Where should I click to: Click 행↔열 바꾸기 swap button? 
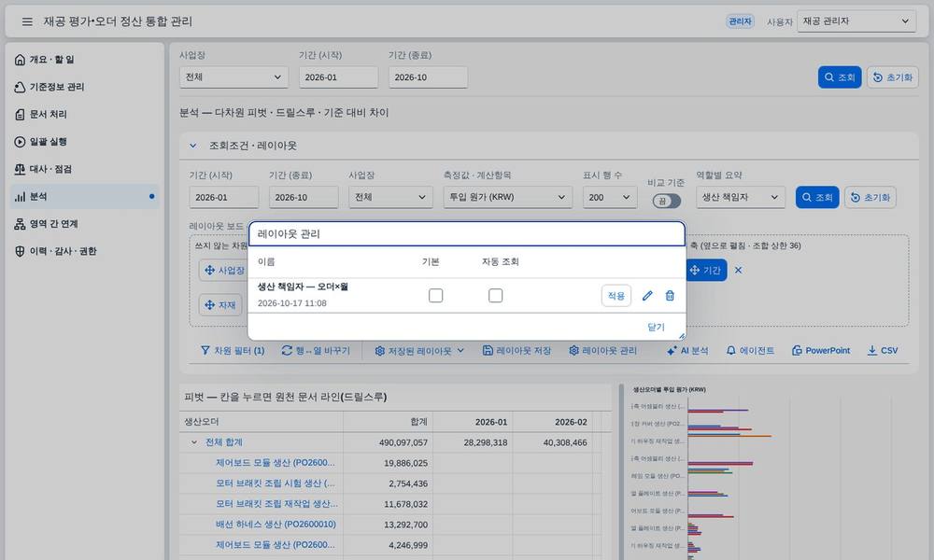316,351
